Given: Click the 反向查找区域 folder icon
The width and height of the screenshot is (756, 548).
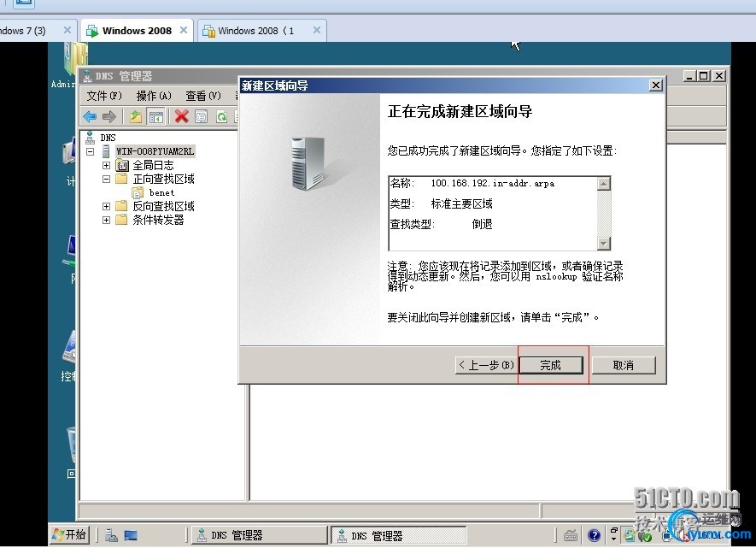Looking at the screenshot, I should tap(122, 207).
